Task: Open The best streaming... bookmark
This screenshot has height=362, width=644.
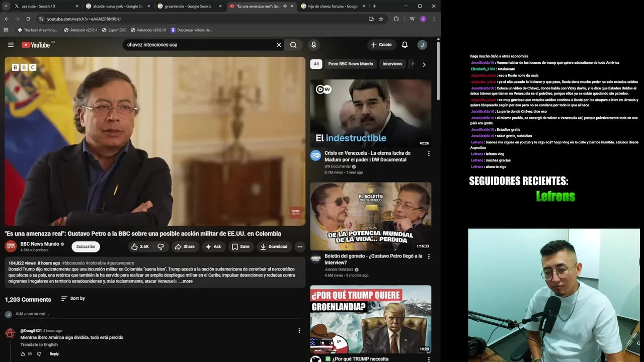Action: [37, 30]
